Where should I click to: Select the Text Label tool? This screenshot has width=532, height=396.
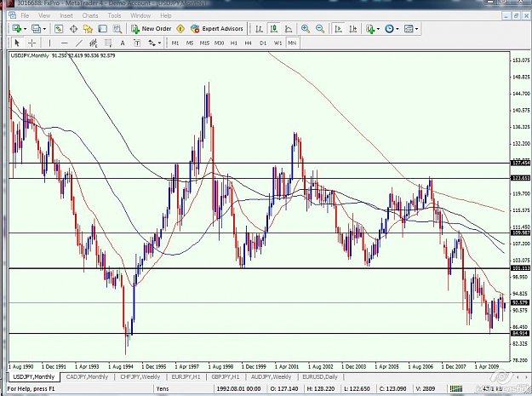[x=137, y=43]
